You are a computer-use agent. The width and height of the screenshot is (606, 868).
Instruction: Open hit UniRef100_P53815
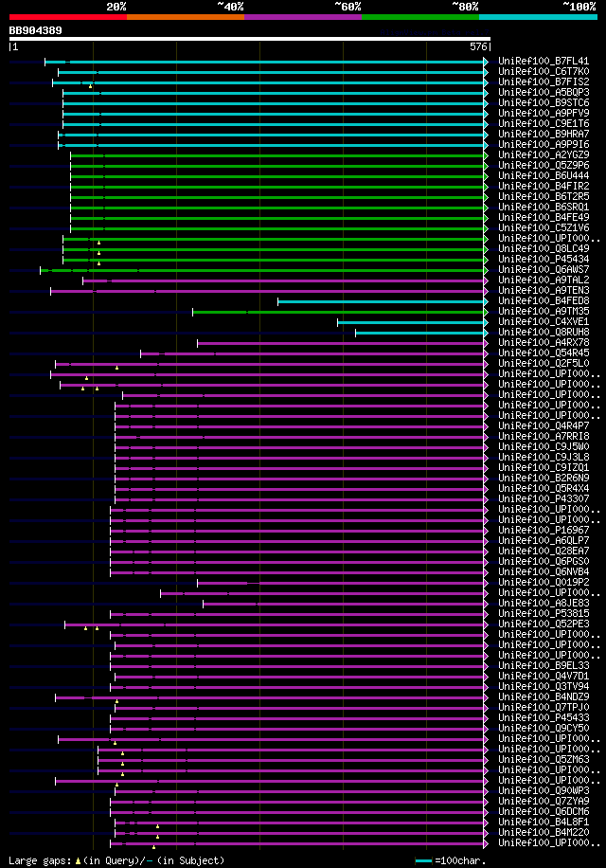pyautogui.click(x=544, y=613)
